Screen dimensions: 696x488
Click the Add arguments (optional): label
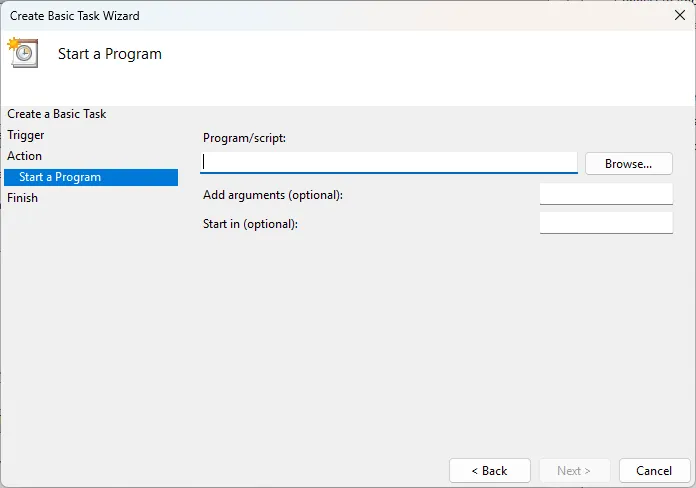[273, 195]
